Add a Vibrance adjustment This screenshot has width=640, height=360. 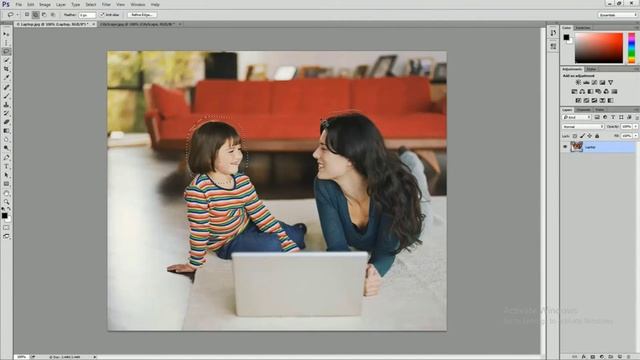(610, 83)
